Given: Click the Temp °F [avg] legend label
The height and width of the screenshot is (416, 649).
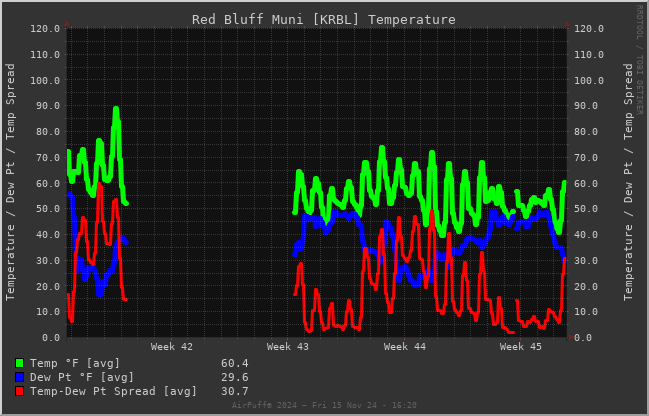Looking at the screenshot, I should tap(75, 363).
